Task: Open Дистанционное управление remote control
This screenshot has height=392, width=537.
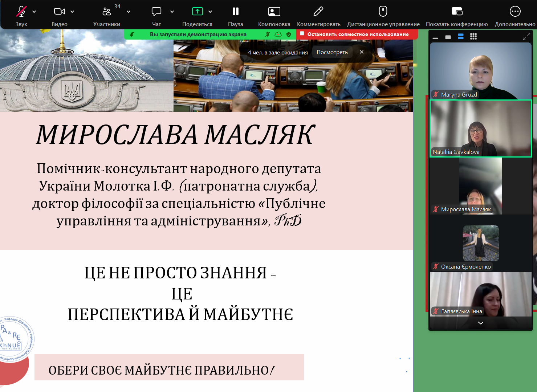Action: pos(383,12)
